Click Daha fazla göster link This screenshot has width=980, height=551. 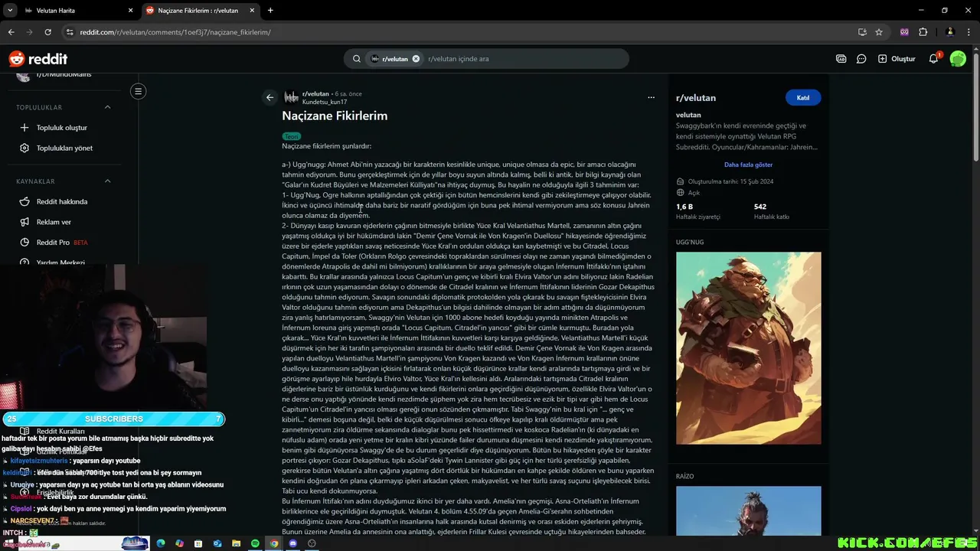pyautogui.click(x=748, y=165)
